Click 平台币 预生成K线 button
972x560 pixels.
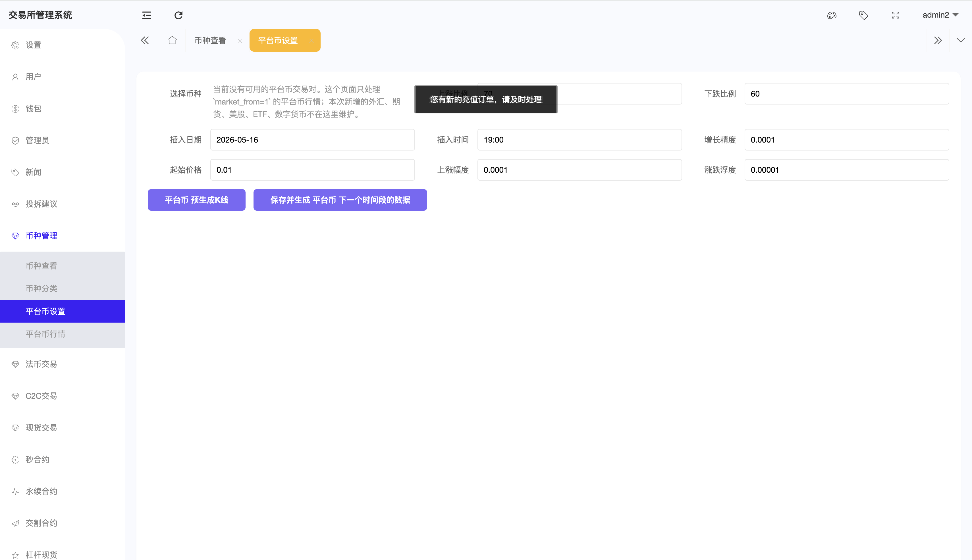pos(196,200)
